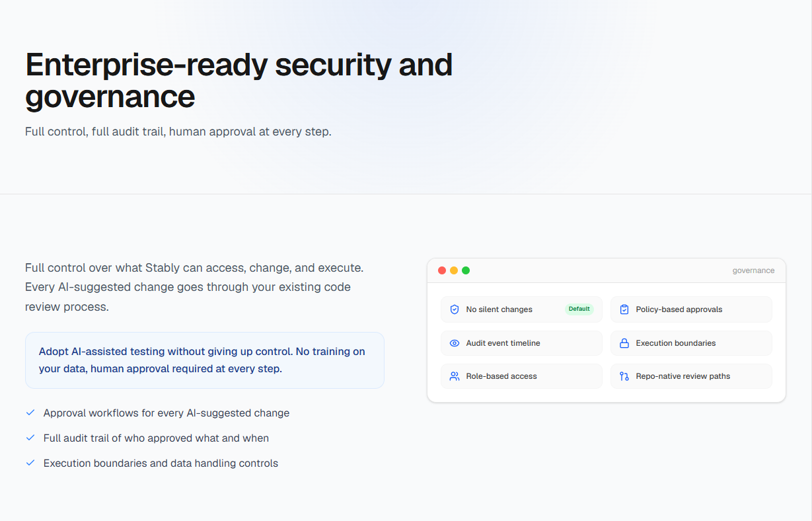Select the Repo-native review paths card
Image resolution: width=812 pixels, height=521 pixels.
coord(691,376)
